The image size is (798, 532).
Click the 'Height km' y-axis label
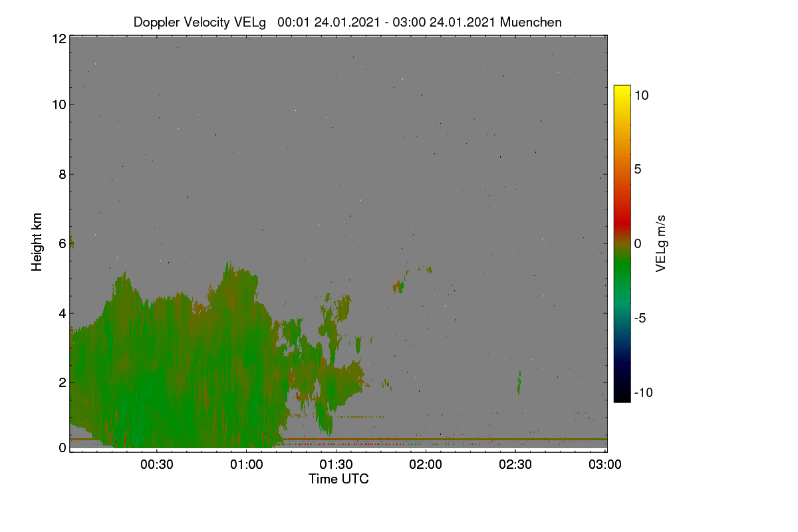coord(37,242)
